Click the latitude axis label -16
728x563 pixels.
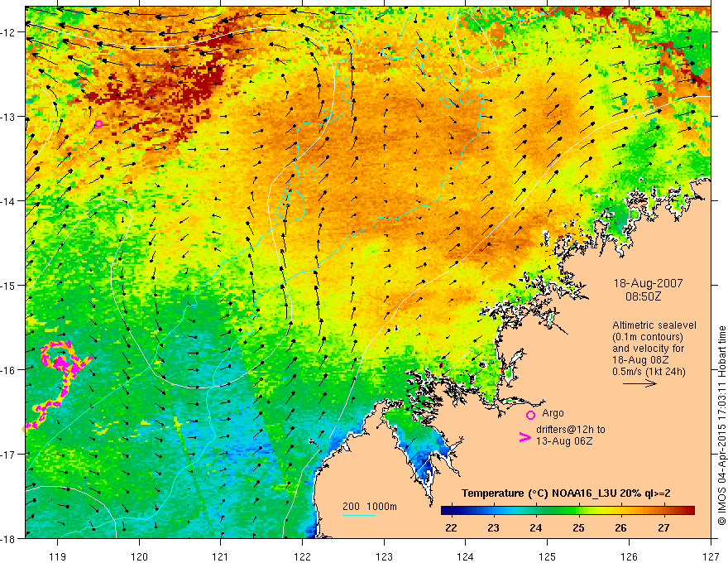tap(9, 370)
